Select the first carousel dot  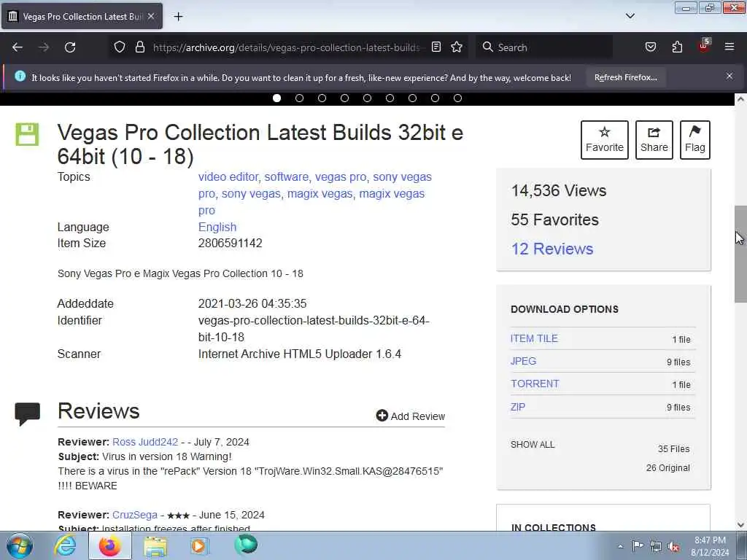[x=276, y=98]
